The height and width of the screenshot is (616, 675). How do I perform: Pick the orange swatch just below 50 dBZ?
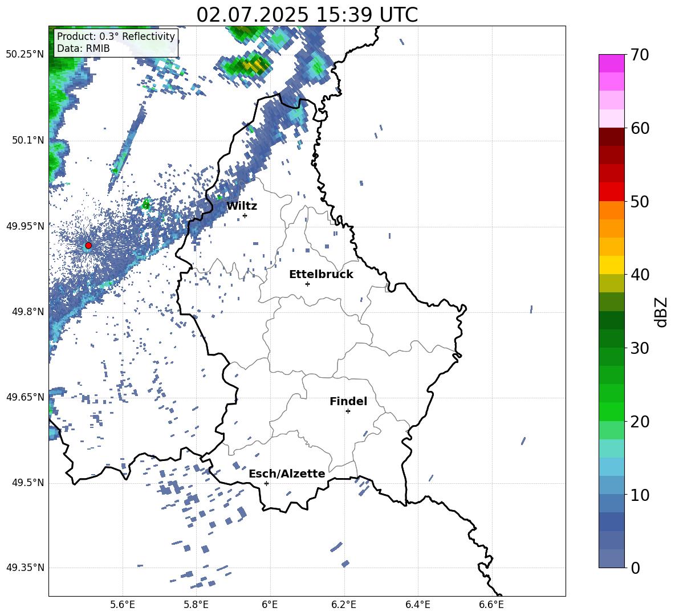click(611, 210)
